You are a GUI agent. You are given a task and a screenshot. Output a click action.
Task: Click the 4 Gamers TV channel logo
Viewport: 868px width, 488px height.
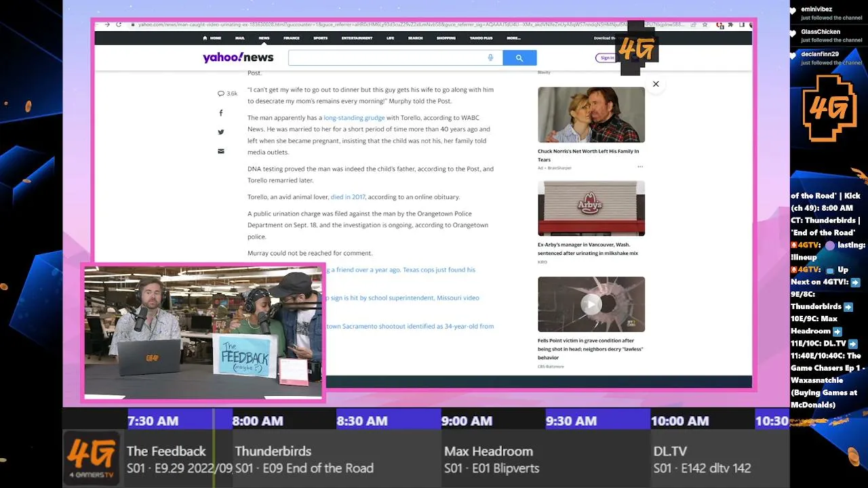coord(92,458)
